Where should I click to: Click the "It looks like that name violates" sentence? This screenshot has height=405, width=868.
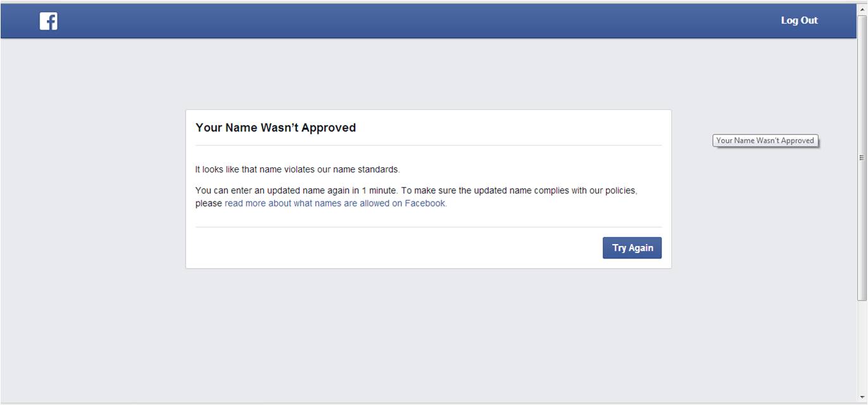point(297,169)
